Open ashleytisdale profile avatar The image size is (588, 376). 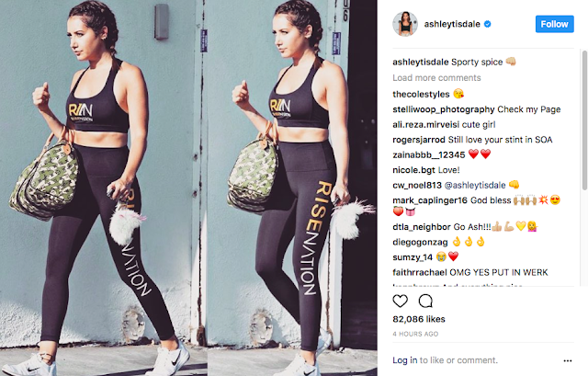point(405,24)
